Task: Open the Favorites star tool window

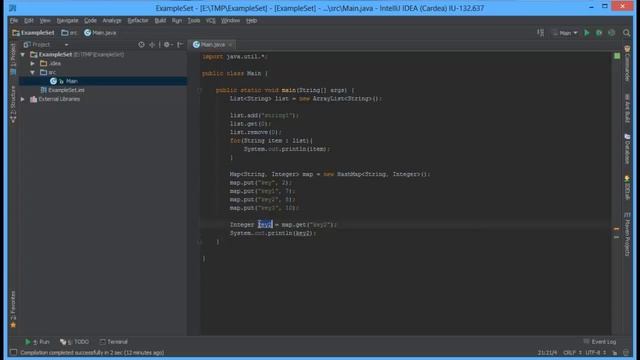Action: click(13, 310)
